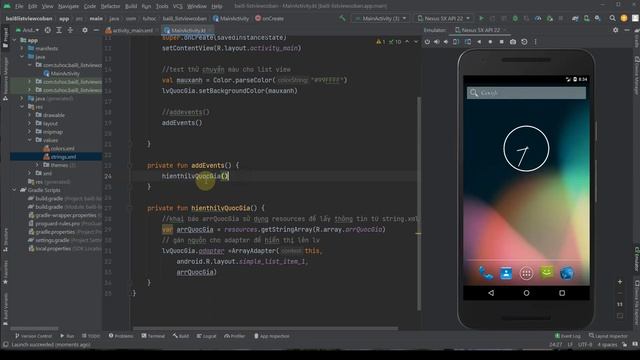Open the Emulator panel settings gear
The width and height of the screenshot is (640, 360).
pos(616,30)
